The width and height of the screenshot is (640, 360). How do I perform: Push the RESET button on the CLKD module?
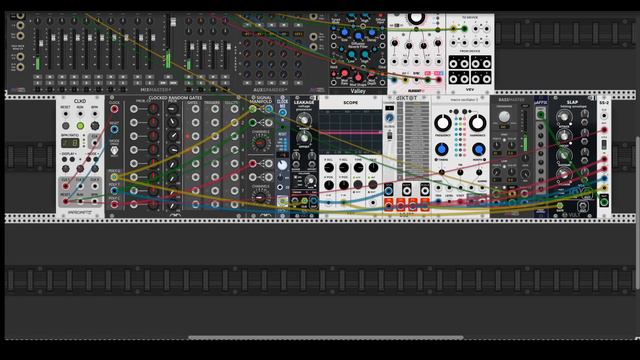coord(65,125)
